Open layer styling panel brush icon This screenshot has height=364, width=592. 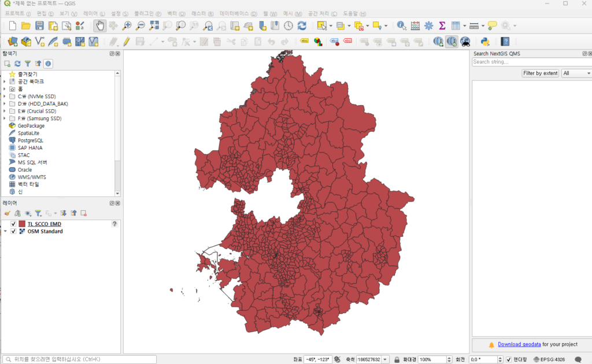click(x=8, y=213)
